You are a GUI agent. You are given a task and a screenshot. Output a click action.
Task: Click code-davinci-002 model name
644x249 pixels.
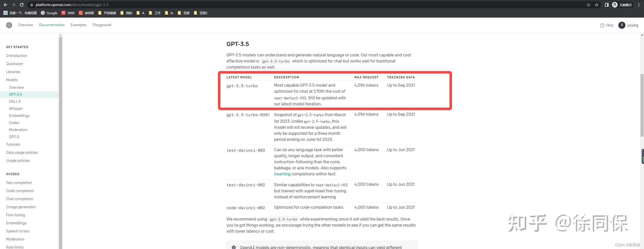click(246, 208)
